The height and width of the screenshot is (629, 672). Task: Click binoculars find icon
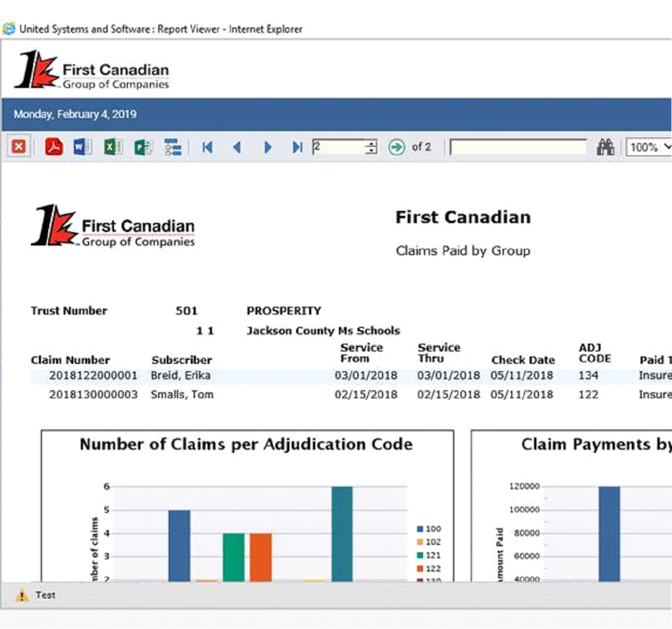[606, 147]
